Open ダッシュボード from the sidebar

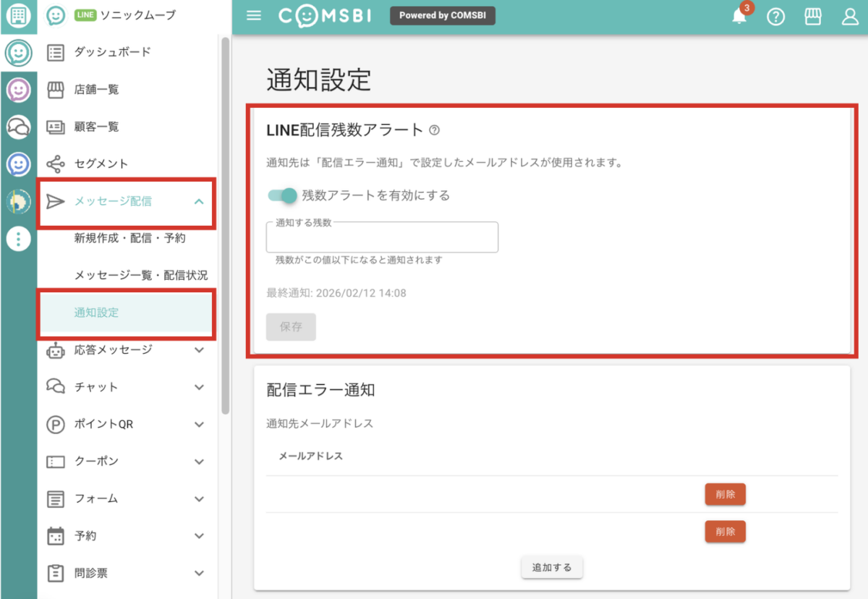click(112, 52)
